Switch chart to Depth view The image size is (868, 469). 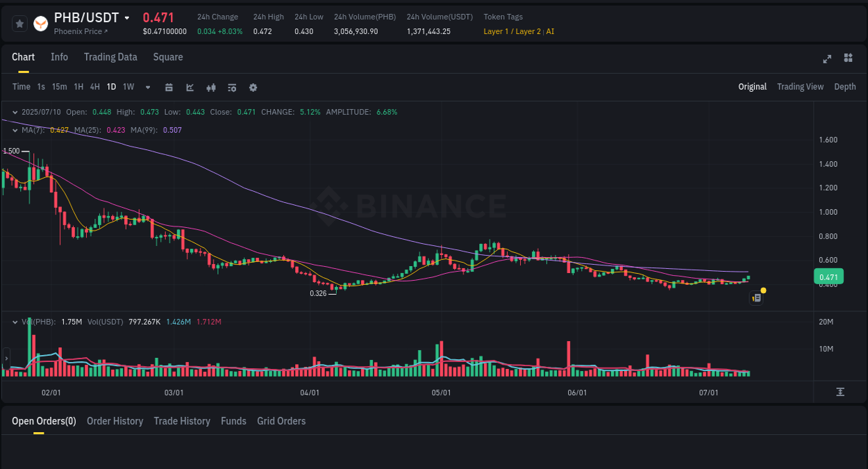coord(845,87)
